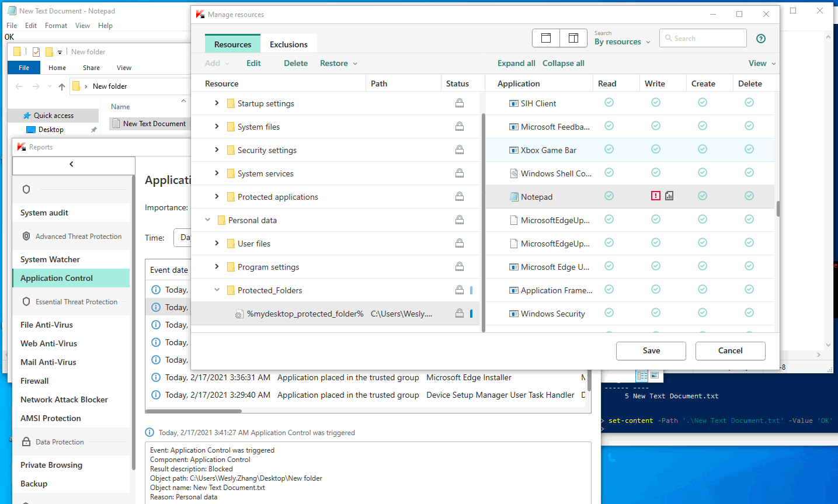Screen dimensions: 838x504
Task: Switch to the Exclusions tab
Action: click(288, 44)
